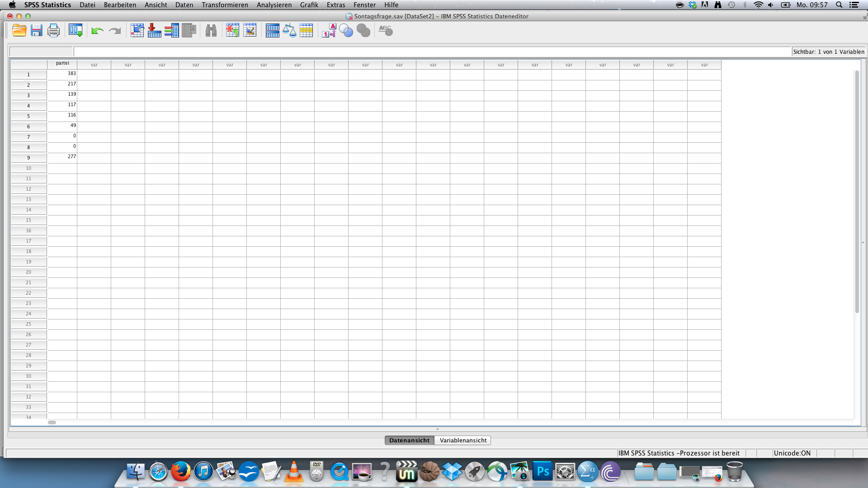Select the Datenansicht tab
Viewport: 868px width, 488px height.
coord(409,440)
